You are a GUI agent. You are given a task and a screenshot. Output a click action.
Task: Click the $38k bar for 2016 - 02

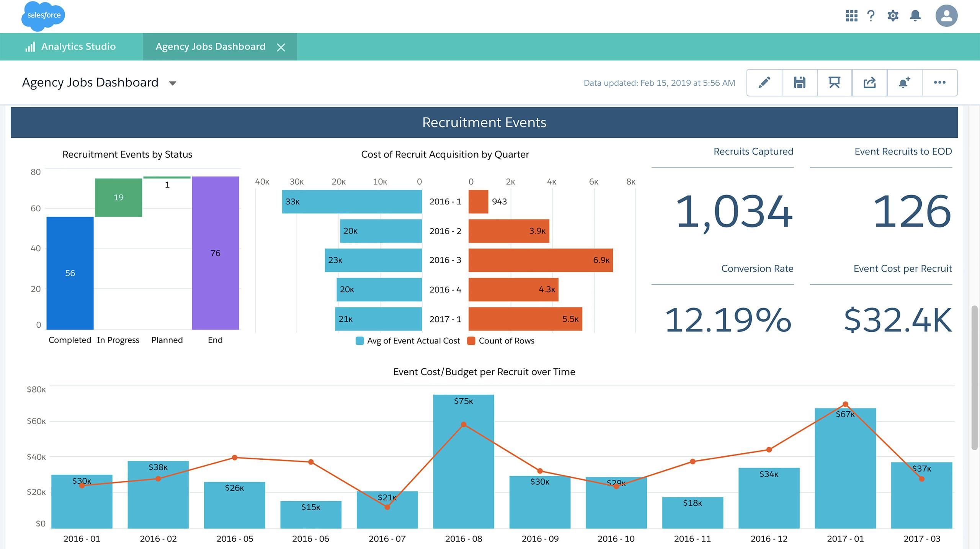tap(158, 495)
